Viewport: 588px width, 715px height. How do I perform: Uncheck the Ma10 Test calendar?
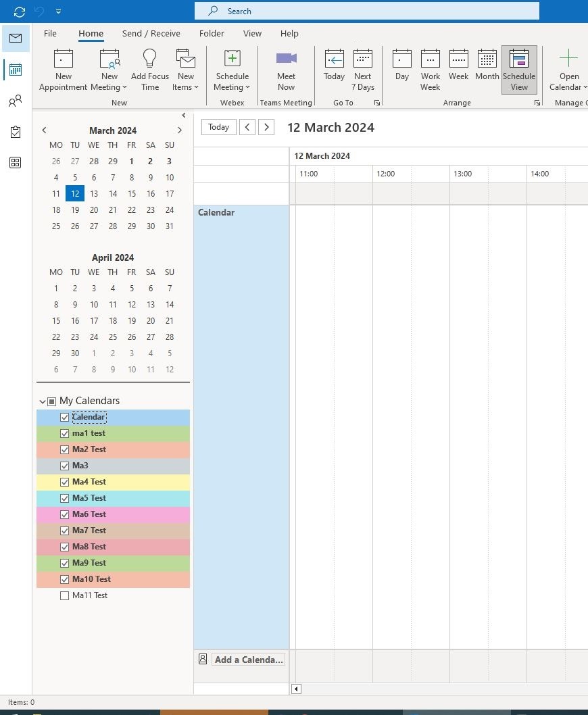tap(64, 580)
